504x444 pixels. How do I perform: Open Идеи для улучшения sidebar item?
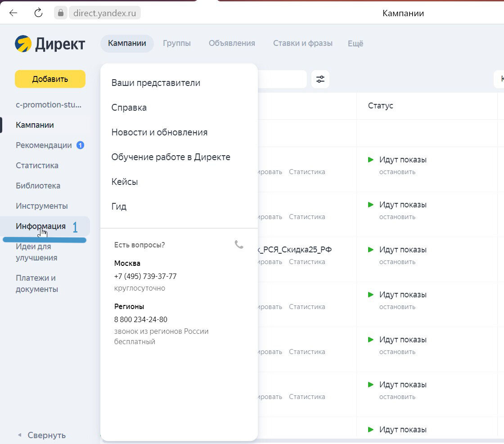(36, 252)
